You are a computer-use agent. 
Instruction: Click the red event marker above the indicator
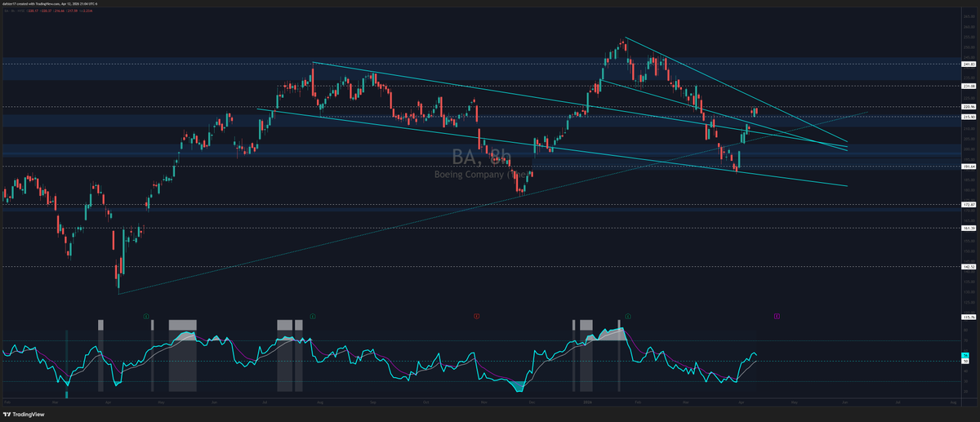pos(476,314)
